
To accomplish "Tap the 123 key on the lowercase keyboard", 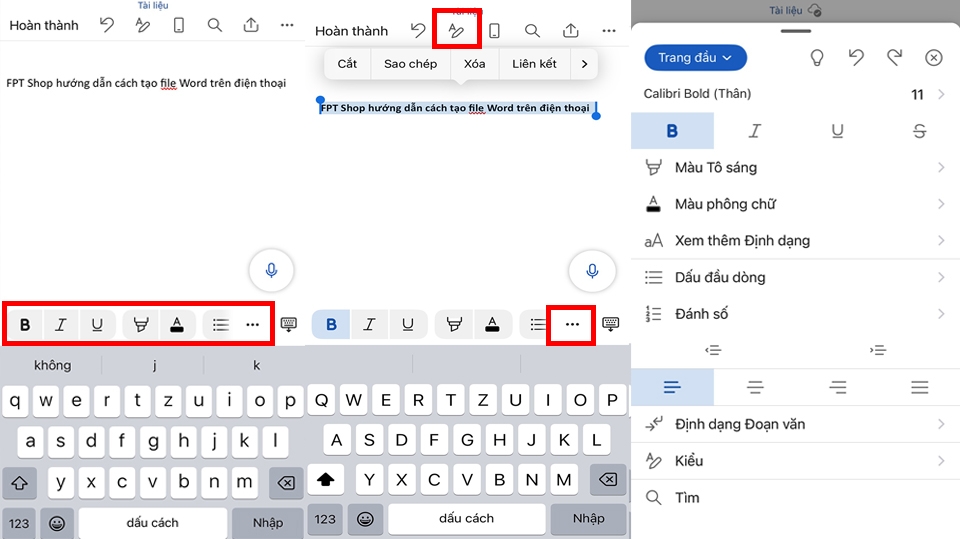I will 19,523.
